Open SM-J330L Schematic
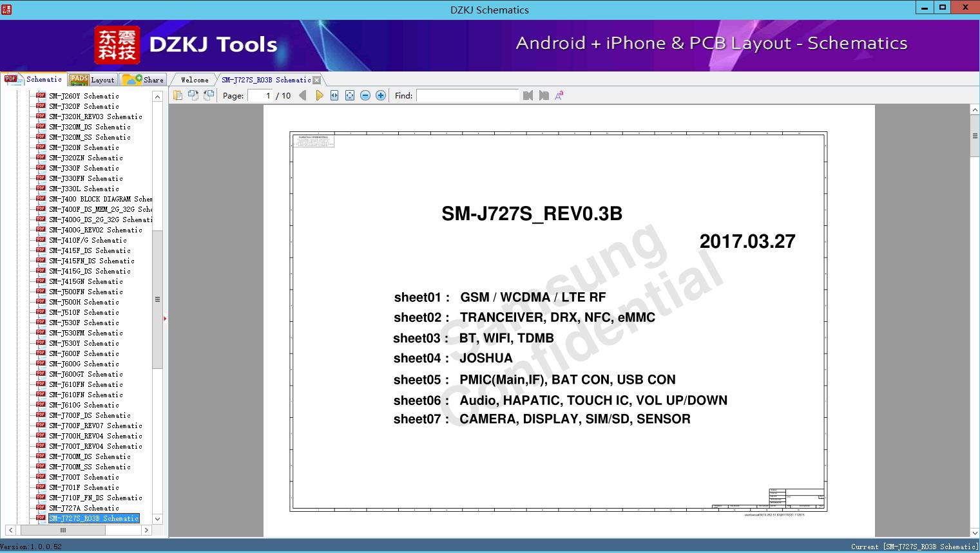Screen dimensions: 980x553 (x=84, y=189)
